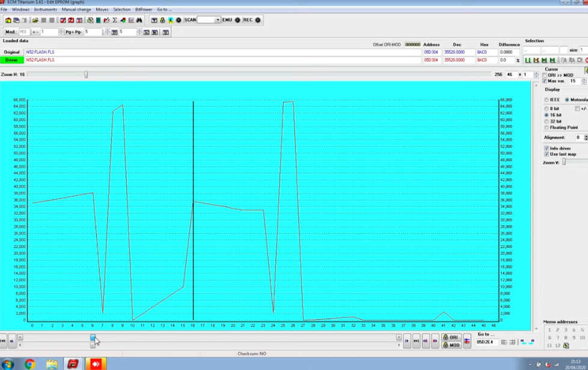Open the File menu
The height and width of the screenshot is (370, 588).
click(x=4, y=10)
